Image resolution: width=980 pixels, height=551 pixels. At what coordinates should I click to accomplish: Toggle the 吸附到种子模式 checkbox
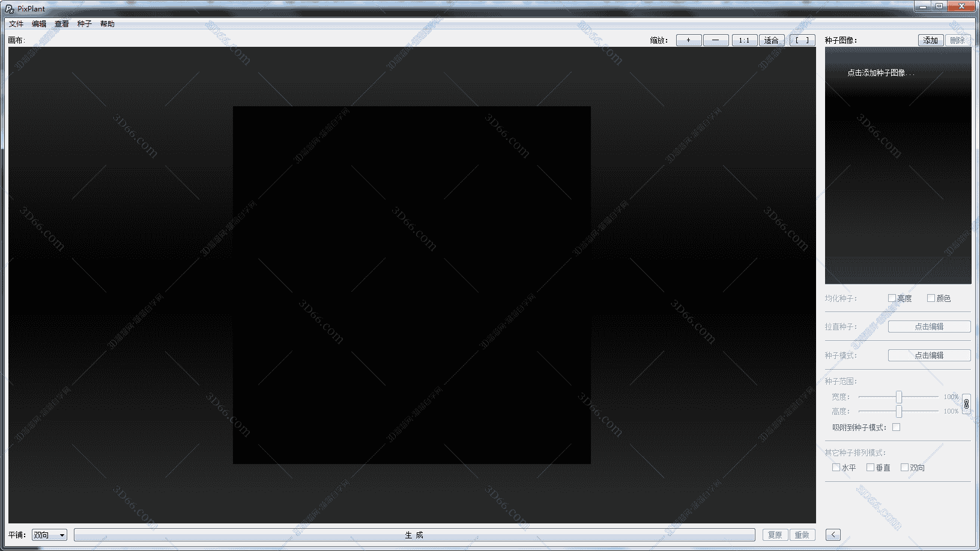click(896, 427)
